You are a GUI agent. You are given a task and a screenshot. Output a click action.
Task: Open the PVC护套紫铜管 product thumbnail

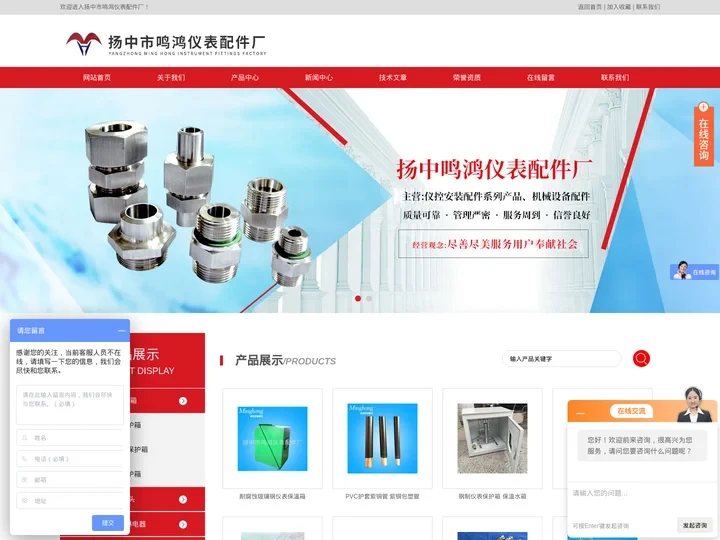(x=382, y=439)
